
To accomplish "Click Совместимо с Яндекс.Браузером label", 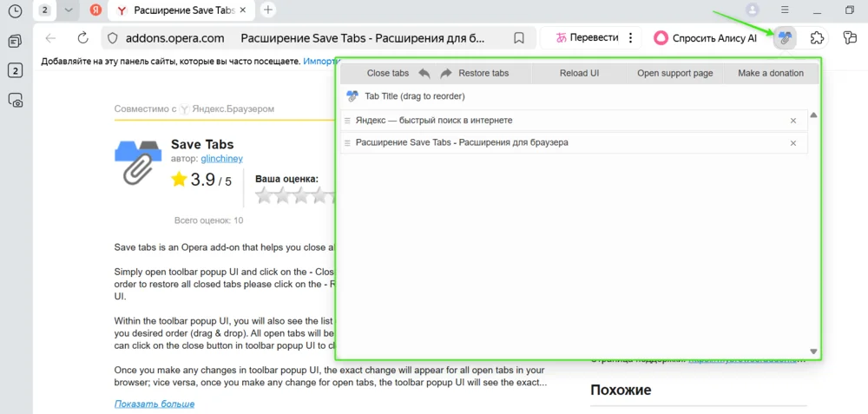I will pyautogui.click(x=194, y=108).
